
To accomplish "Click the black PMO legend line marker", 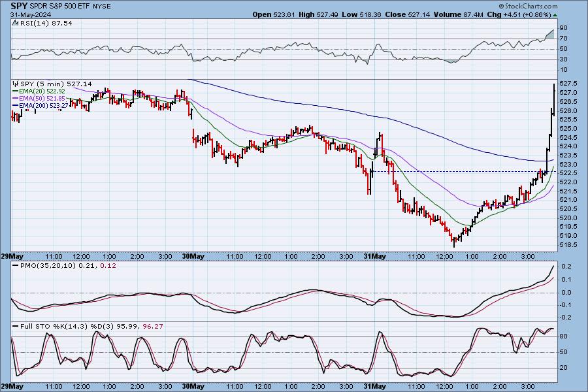I will point(16,265).
